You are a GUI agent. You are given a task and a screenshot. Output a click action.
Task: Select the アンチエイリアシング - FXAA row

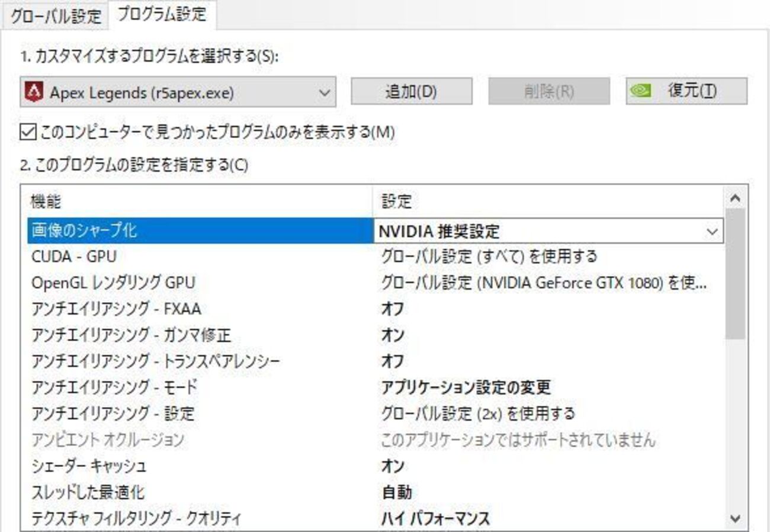click(x=376, y=309)
